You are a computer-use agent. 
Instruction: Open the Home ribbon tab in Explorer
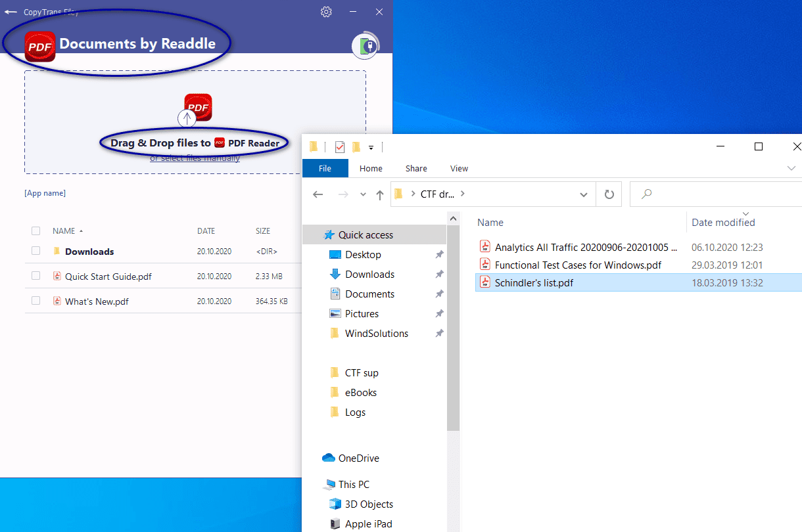[x=371, y=168]
